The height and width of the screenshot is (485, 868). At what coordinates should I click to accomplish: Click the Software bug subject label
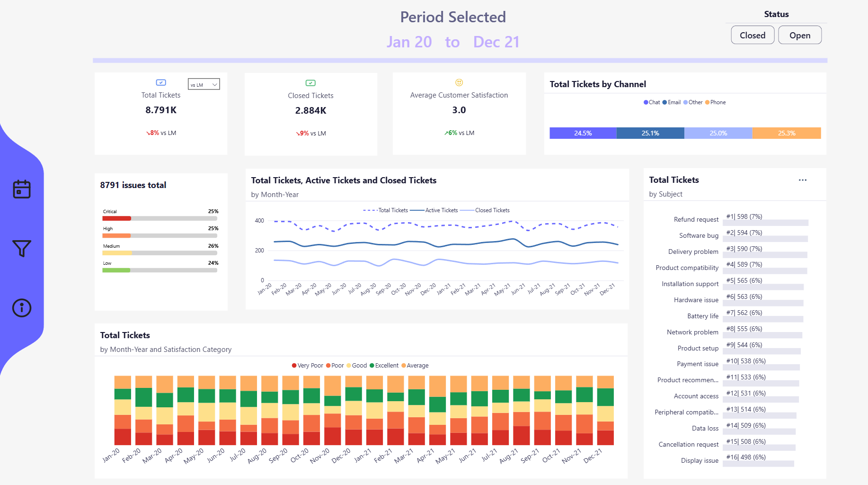point(699,235)
